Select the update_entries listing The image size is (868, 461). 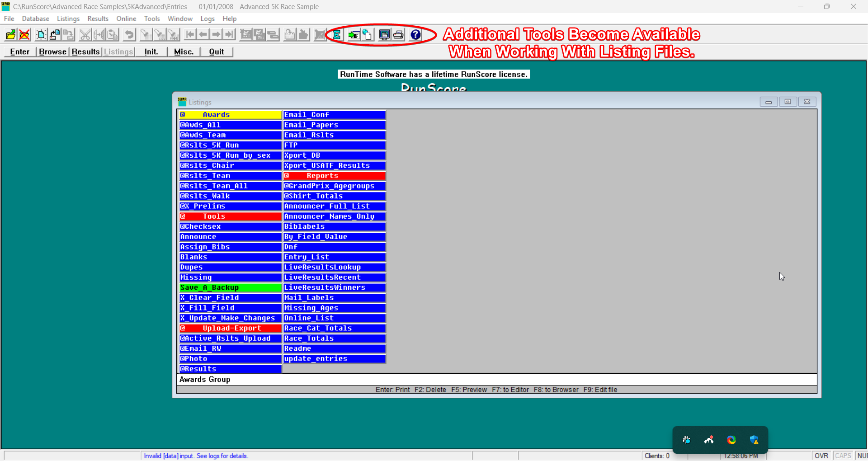(x=335, y=359)
